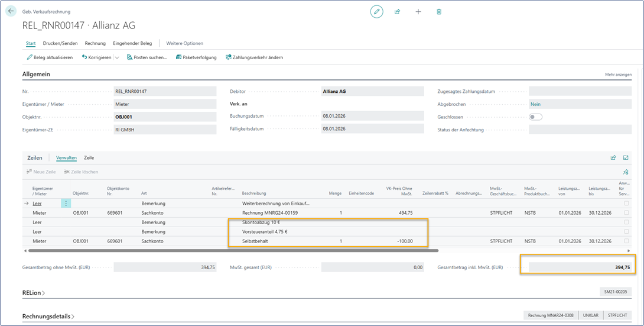Expand the Zeilen section to full view
This screenshot has height=326, width=644.
[626, 158]
